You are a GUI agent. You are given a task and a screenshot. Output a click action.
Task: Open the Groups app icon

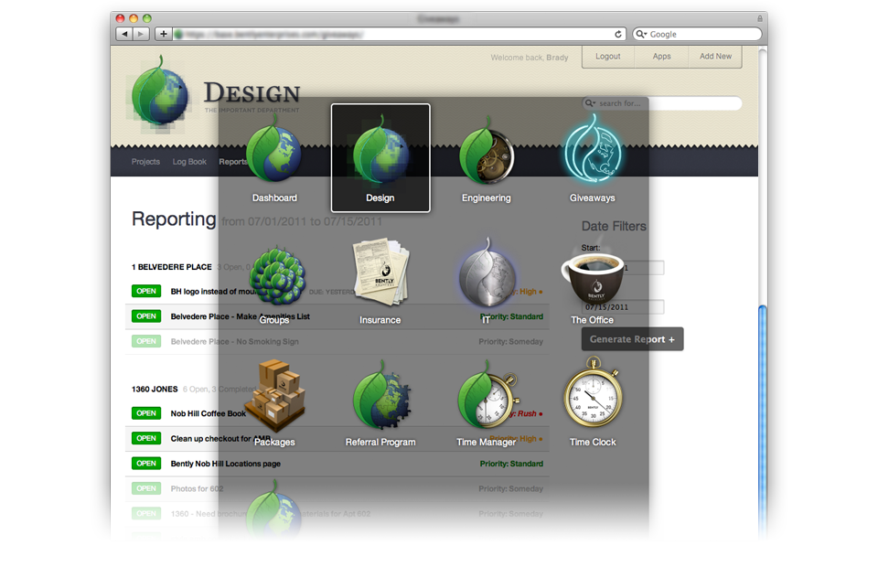276,276
